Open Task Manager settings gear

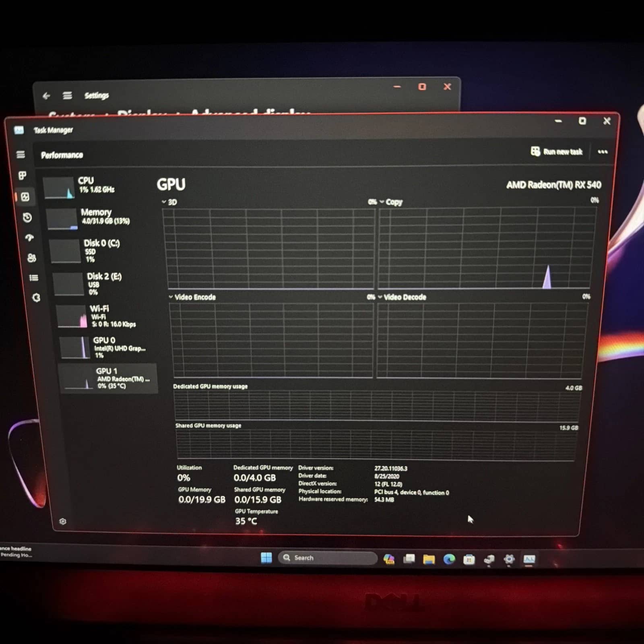(63, 522)
